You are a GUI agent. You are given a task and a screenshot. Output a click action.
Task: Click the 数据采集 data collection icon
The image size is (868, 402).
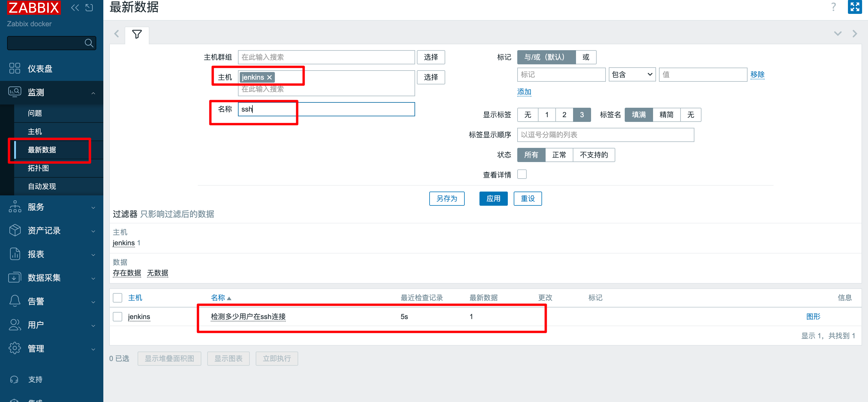tap(14, 277)
